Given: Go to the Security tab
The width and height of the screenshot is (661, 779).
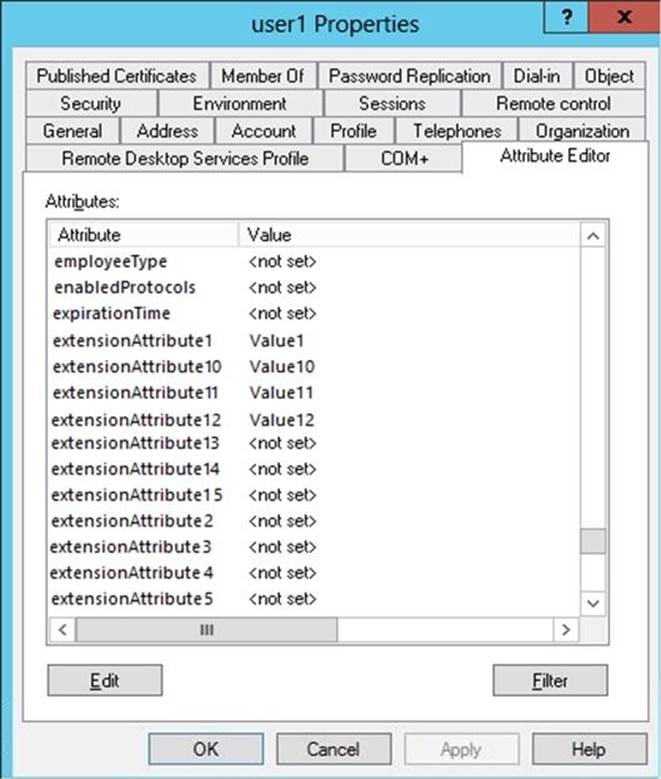Looking at the screenshot, I should (x=90, y=103).
